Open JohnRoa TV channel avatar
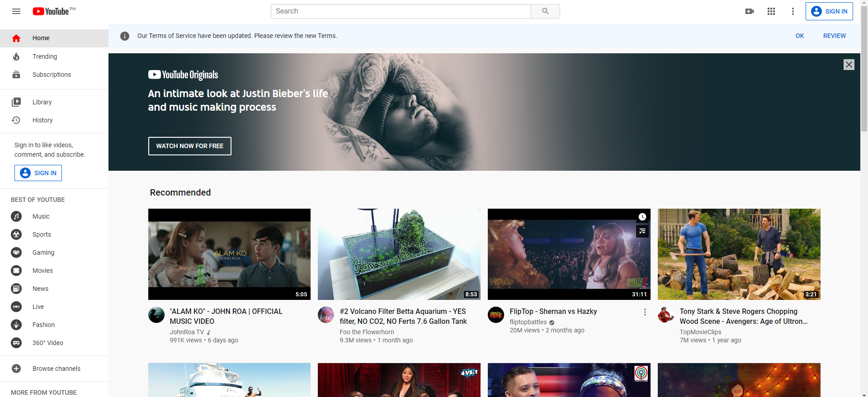Screen dimensions: 868x397 (156, 315)
